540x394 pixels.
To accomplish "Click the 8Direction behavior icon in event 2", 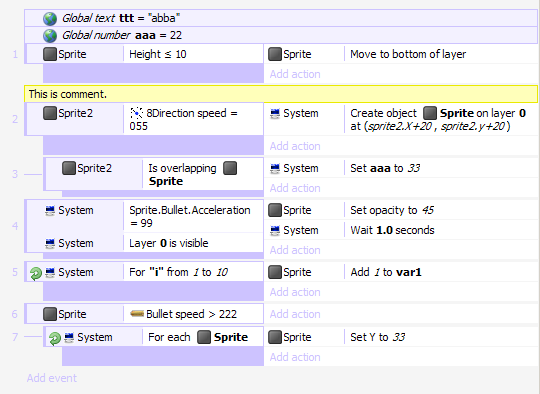I will [136, 113].
